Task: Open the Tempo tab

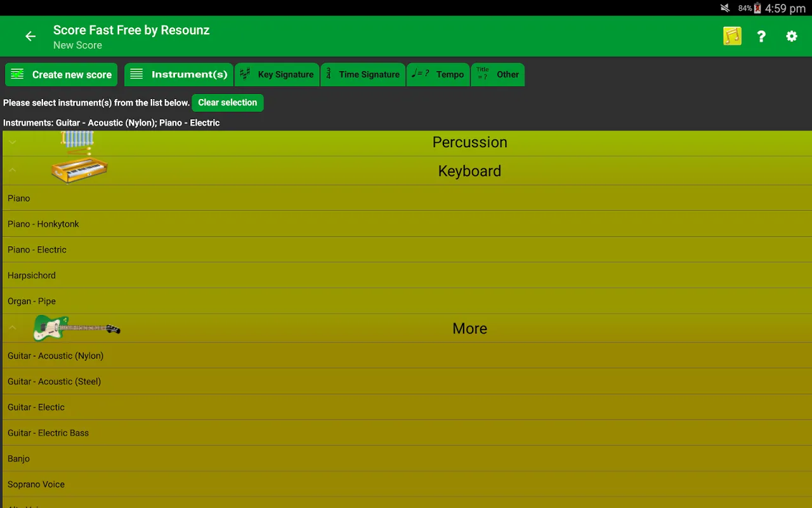Action: (438, 74)
